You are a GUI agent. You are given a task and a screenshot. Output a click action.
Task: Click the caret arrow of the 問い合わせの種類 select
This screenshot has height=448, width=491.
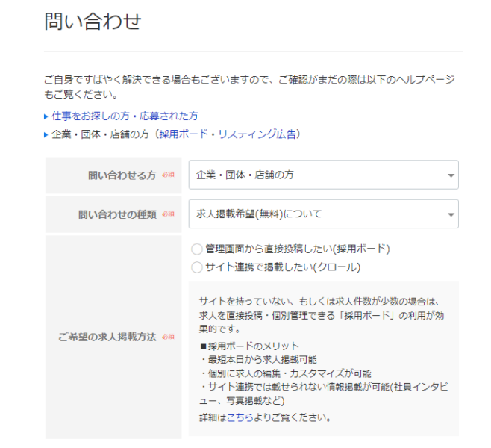click(451, 215)
